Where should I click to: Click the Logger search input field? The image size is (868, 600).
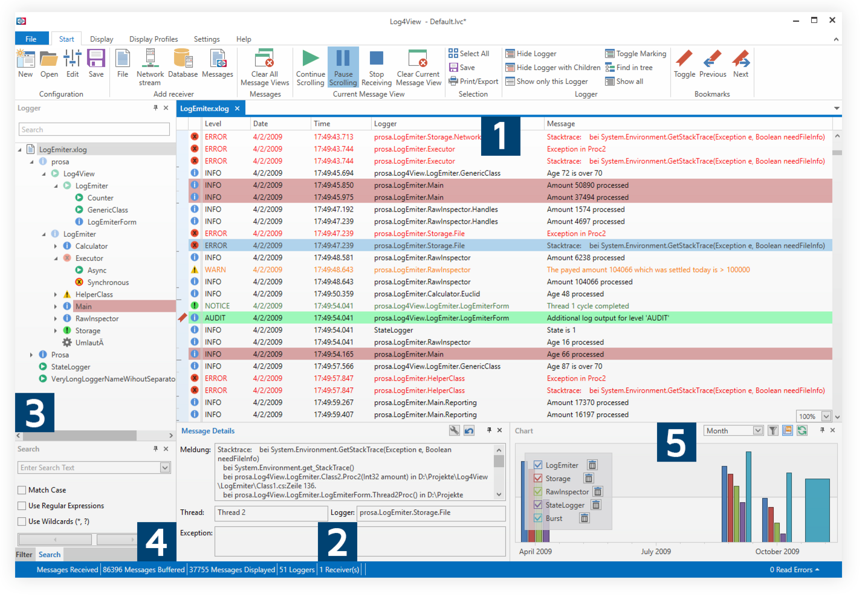coord(94,130)
